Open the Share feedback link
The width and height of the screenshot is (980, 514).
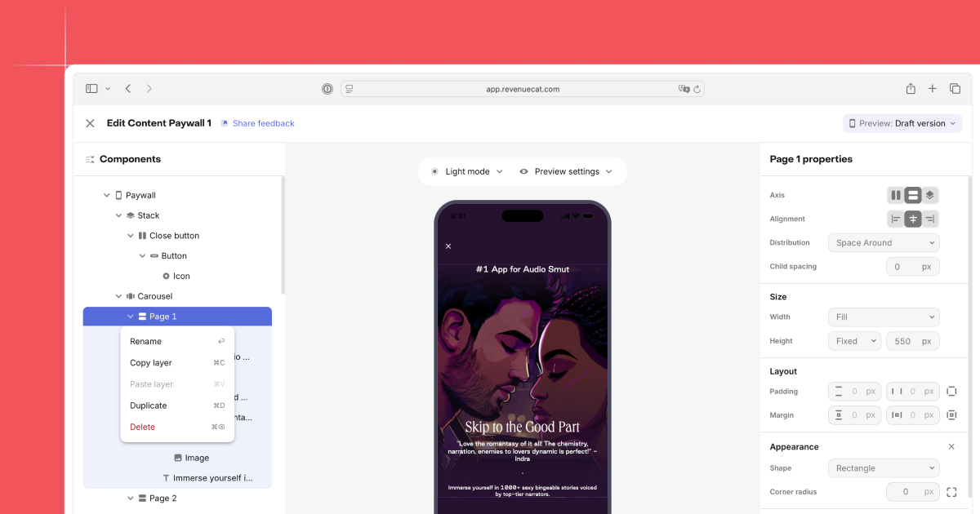[x=257, y=123]
